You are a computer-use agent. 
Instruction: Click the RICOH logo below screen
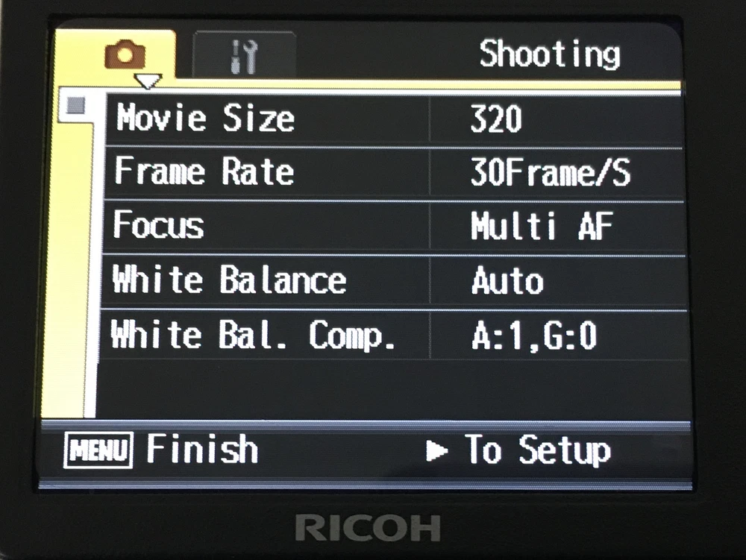pos(368,527)
